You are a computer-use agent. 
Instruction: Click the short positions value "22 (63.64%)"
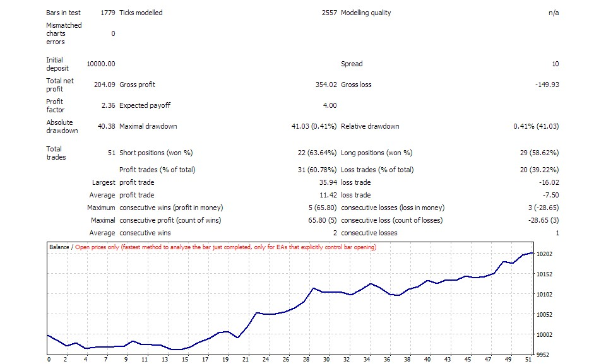coord(318,153)
